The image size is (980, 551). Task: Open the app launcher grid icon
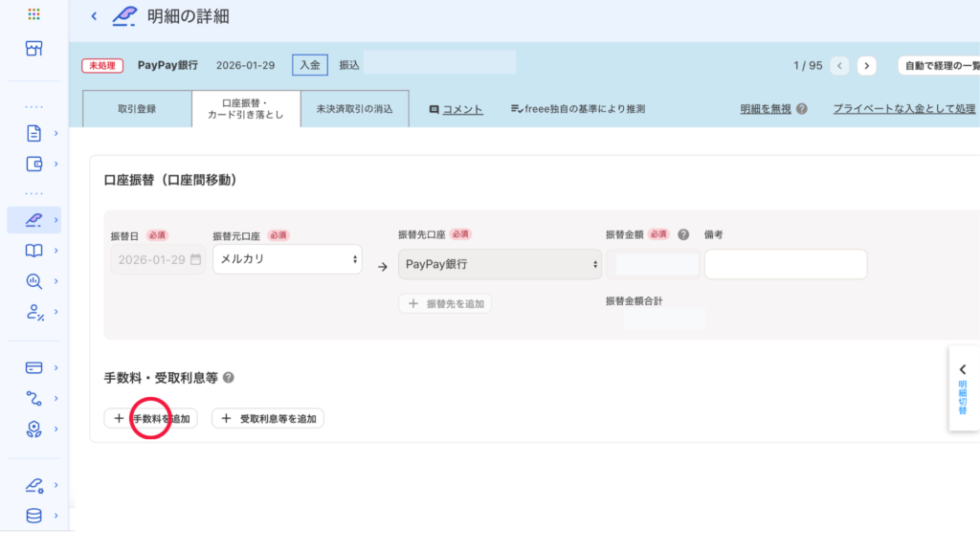point(33,14)
